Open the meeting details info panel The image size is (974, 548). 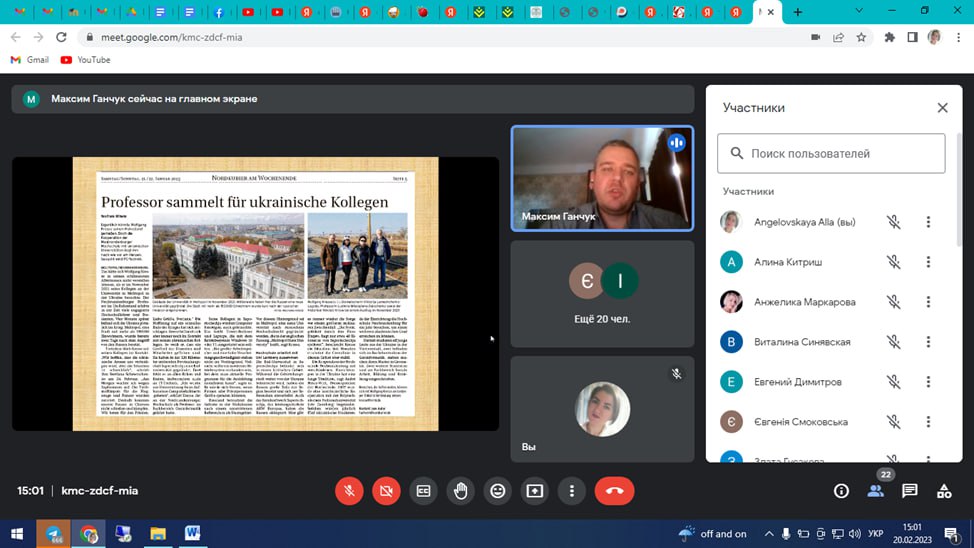tap(841, 491)
